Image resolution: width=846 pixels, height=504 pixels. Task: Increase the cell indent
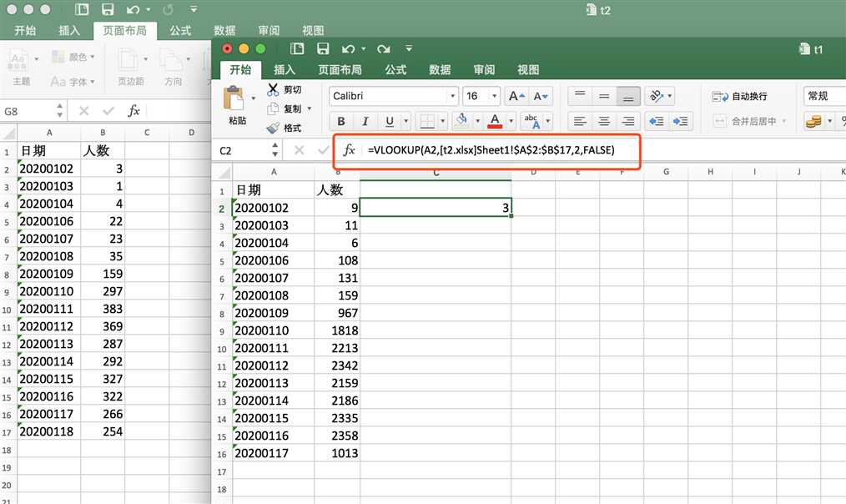pyautogui.click(x=680, y=121)
